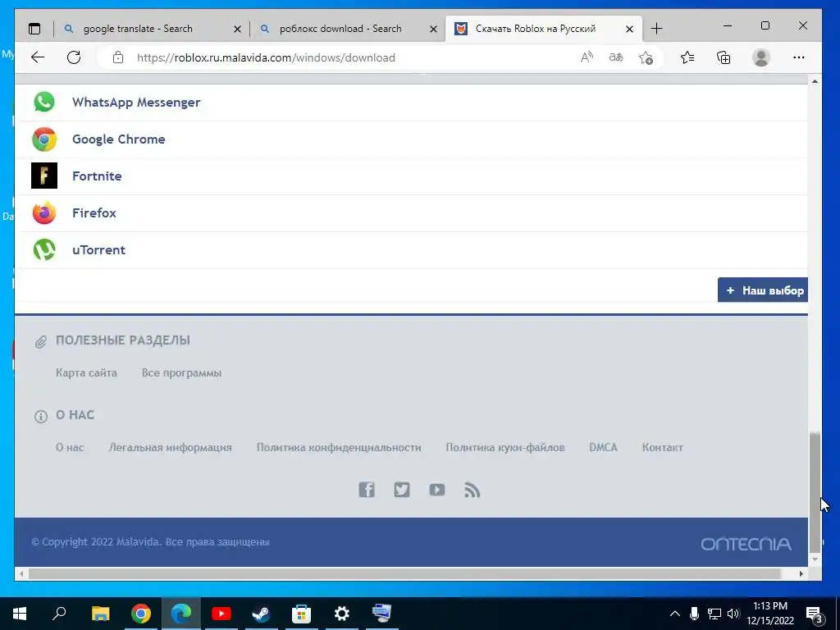
Task: Open Steam from the taskbar
Action: pyautogui.click(x=262, y=614)
